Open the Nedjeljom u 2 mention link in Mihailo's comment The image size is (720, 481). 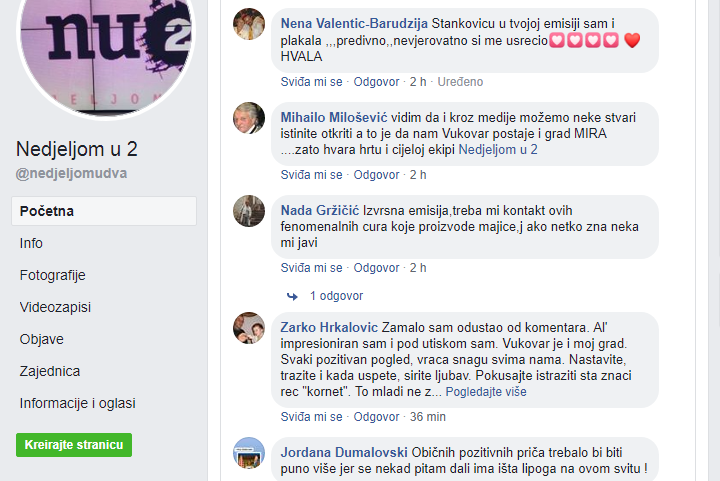tap(498, 150)
